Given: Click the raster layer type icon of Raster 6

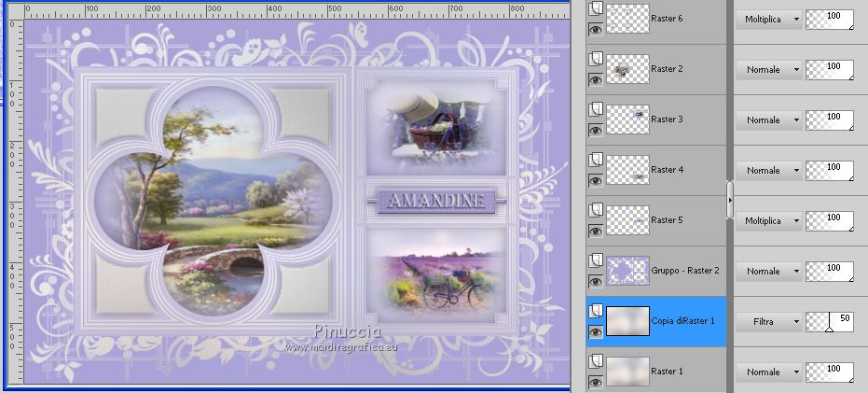Looking at the screenshot, I should (596, 8).
